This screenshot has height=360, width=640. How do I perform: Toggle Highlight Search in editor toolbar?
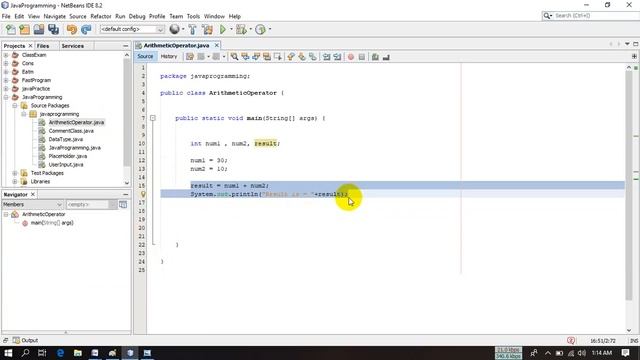click(x=267, y=57)
